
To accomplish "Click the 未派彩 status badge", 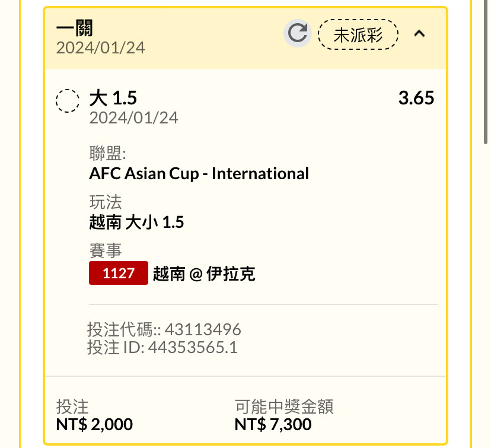I will (x=358, y=34).
